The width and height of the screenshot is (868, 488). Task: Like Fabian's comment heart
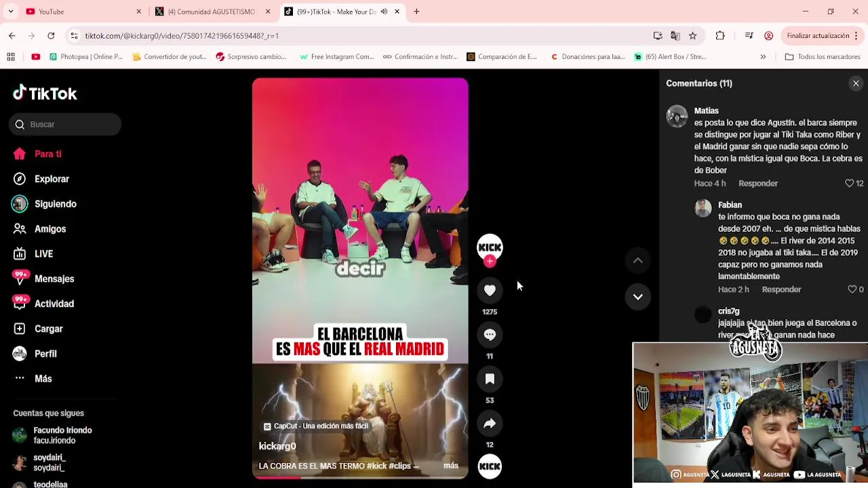click(852, 289)
